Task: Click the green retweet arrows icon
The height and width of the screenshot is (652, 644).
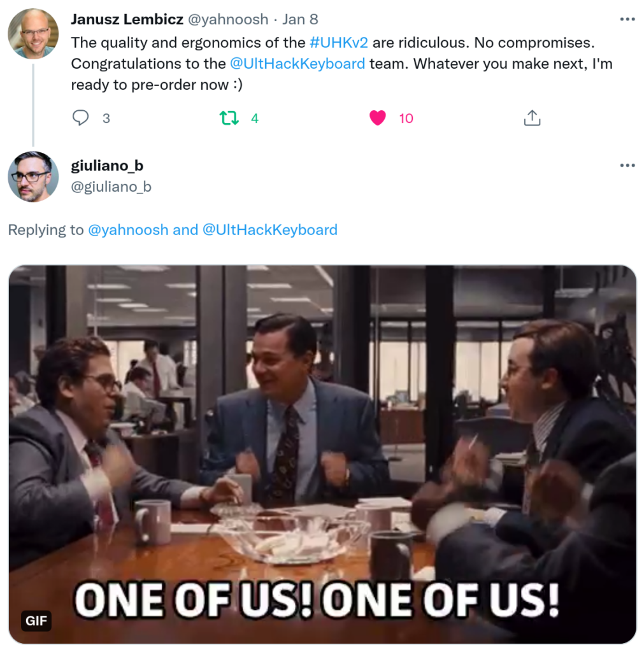Action: 229,118
